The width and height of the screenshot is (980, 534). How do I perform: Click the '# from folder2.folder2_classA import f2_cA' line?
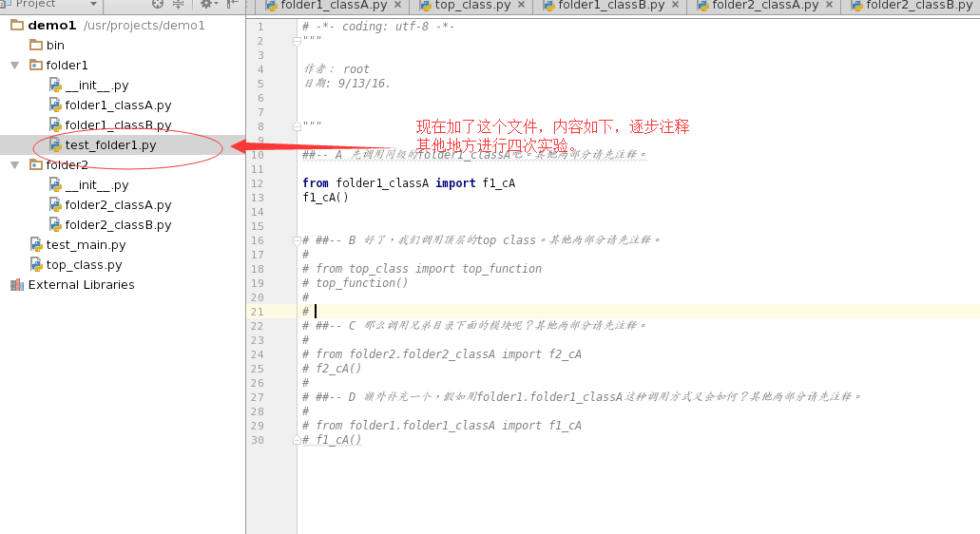(442, 354)
